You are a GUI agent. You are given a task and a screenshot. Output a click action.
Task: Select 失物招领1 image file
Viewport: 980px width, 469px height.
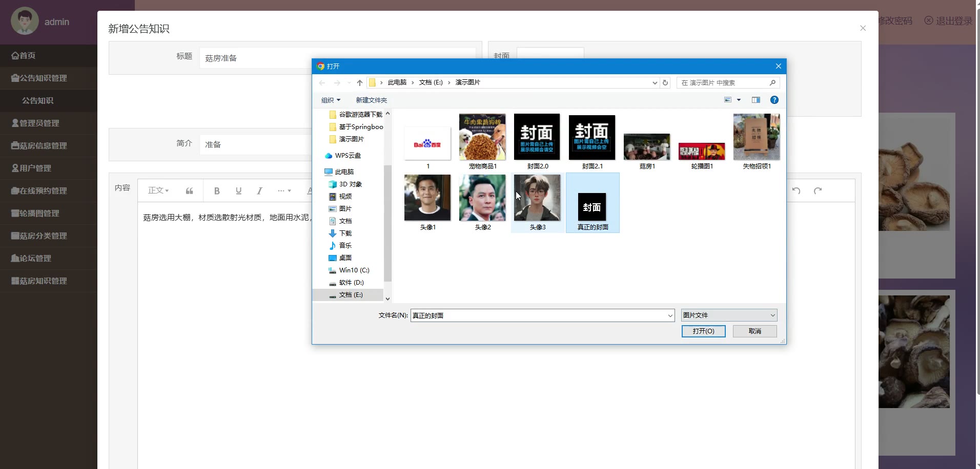[757, 142]
